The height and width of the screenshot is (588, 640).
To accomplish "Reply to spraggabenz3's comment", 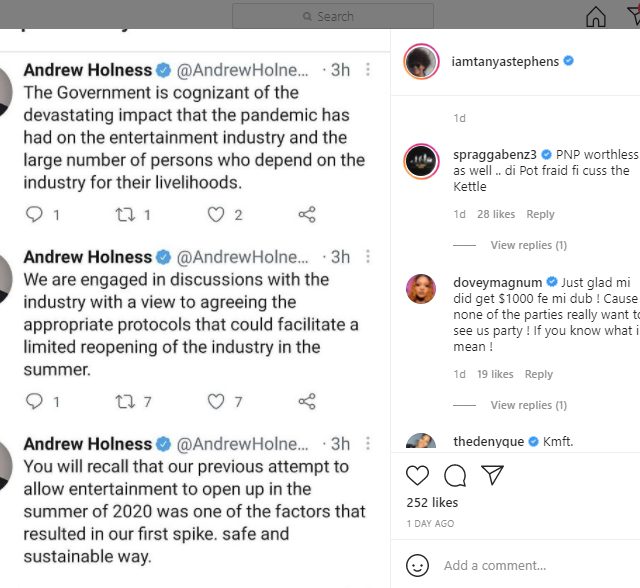I will [x=540, y=214].
